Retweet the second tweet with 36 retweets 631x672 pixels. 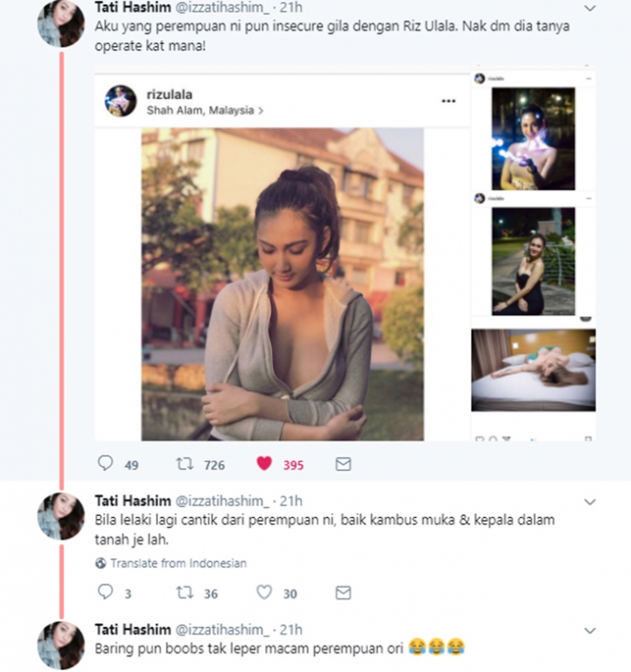click(184, 593)
